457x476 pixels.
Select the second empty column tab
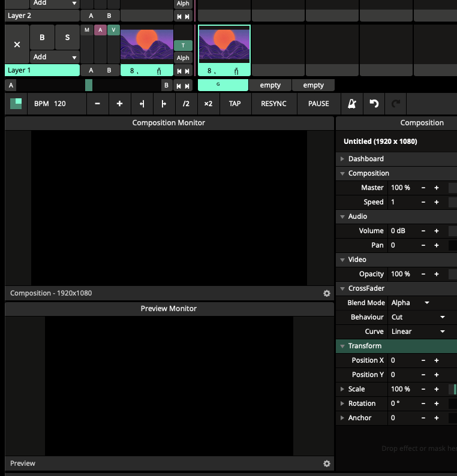click(x=313, y=85)
